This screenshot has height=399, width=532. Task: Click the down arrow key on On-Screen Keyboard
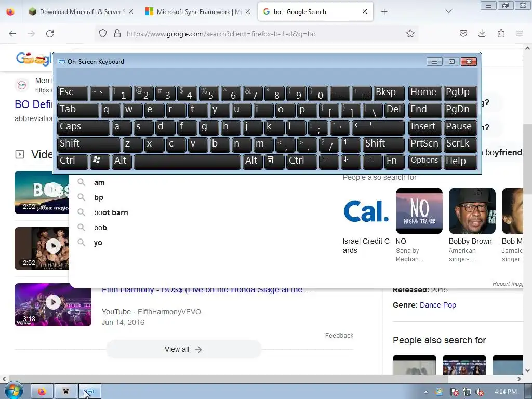coord(351,162)
